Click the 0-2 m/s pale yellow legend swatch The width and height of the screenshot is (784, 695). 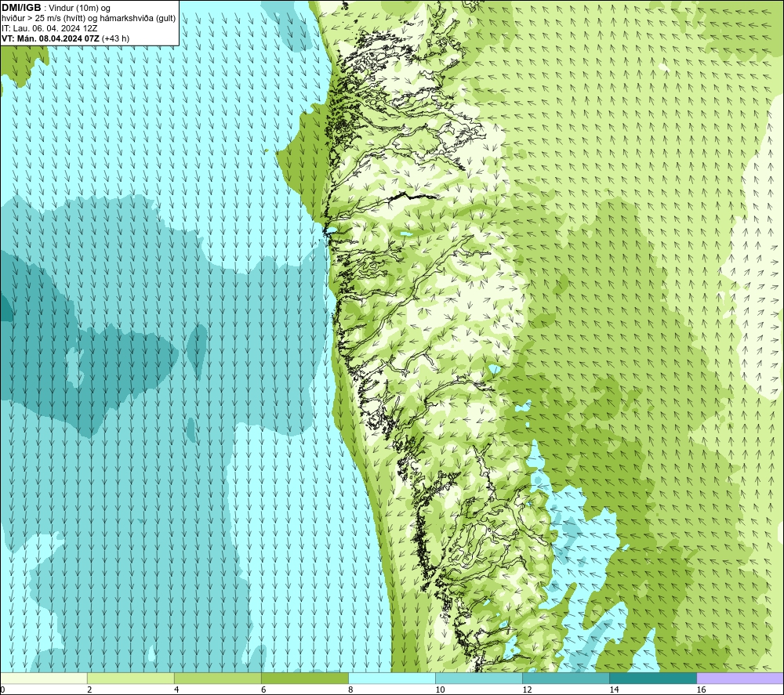pyautogui.click(x=44, y=678)
